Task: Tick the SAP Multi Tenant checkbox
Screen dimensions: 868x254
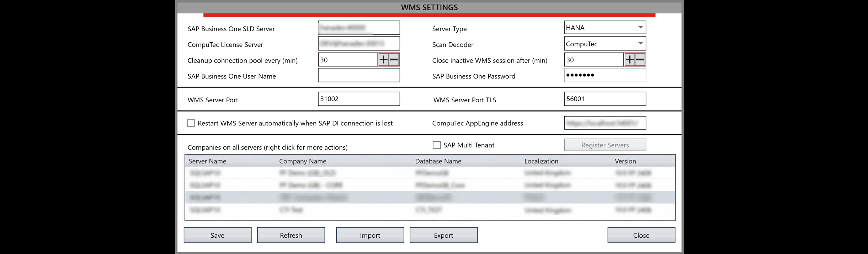Action: [437, 145]
